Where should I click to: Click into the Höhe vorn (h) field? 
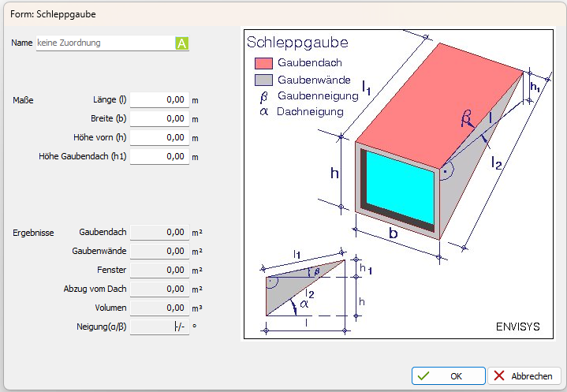coord(159,138)
